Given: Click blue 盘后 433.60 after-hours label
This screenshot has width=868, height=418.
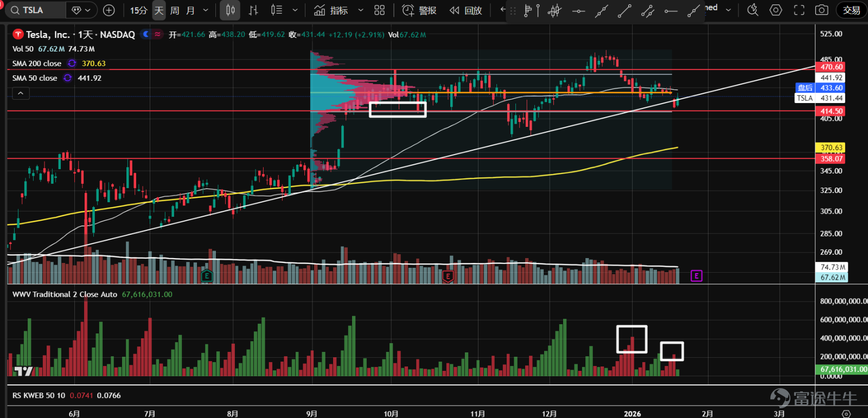Looking at the screenshot, I should [x=820, y=88].
